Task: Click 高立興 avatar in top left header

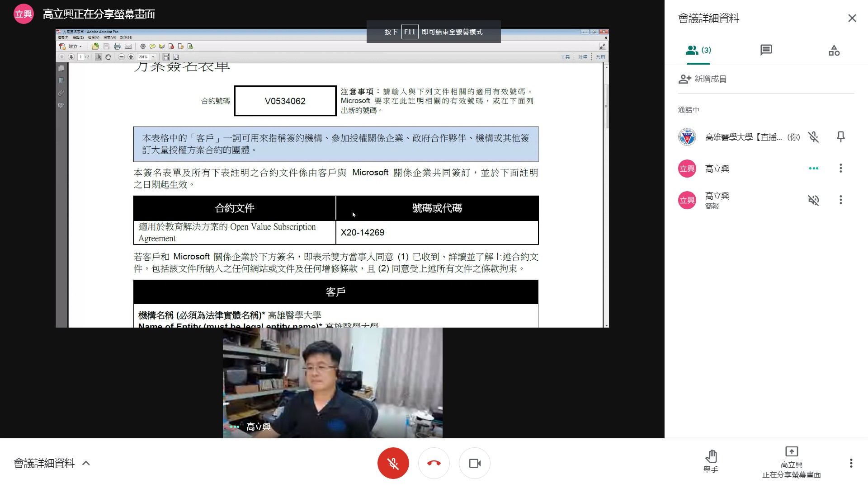Action: point(24,14)
